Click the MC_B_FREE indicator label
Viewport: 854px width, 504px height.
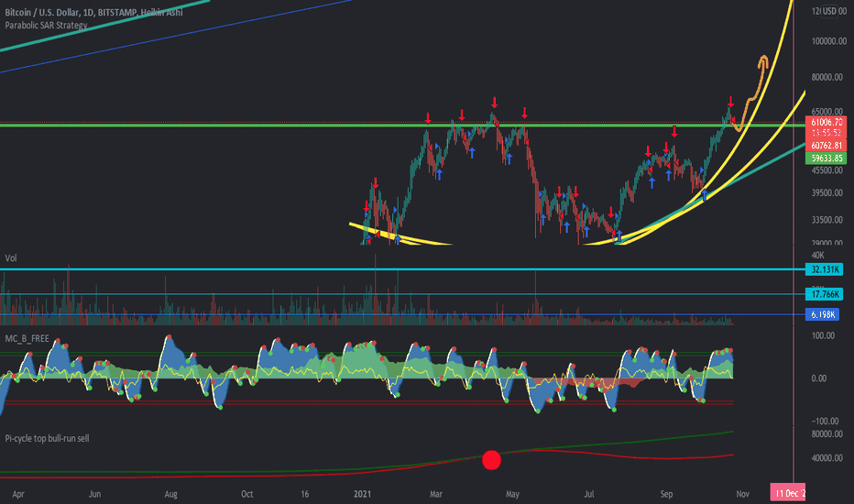coord(27,339)
